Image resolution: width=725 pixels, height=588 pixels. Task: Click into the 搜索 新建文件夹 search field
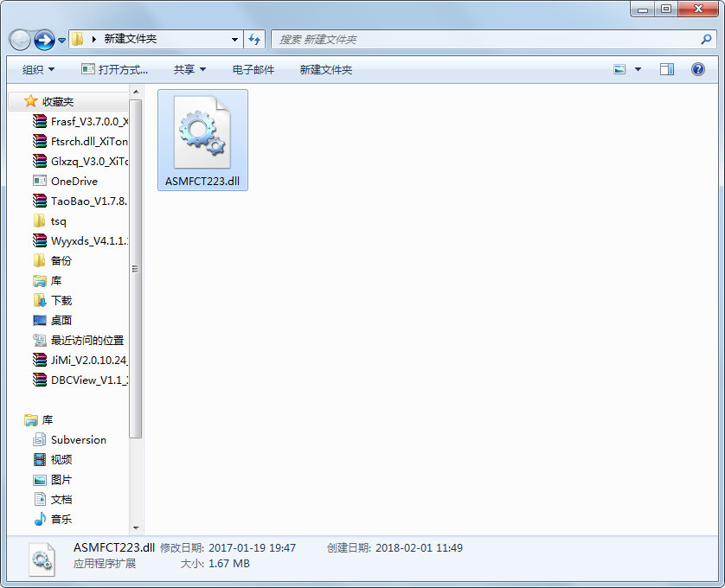484,40
